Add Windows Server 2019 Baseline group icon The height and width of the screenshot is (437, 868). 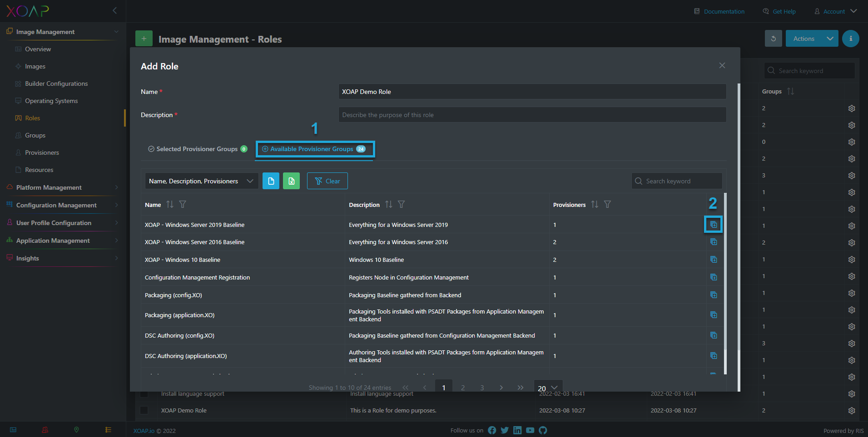pos(714,225)
